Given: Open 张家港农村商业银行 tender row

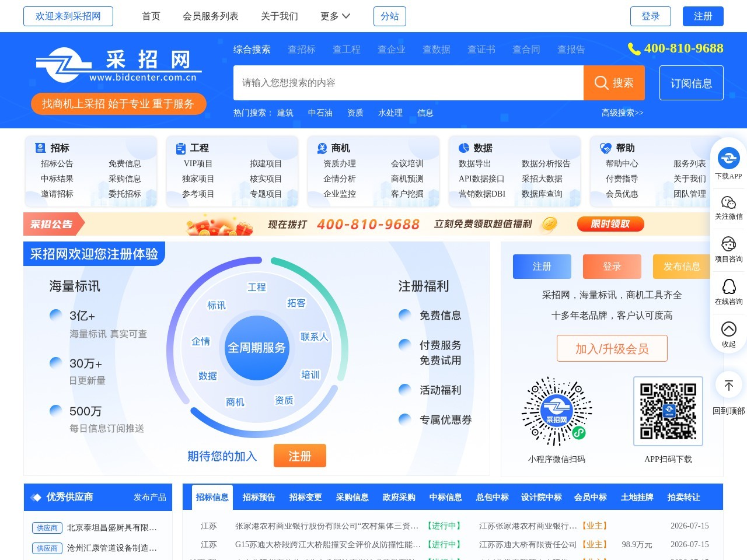Looking at the screenshot, I should 327,526.
